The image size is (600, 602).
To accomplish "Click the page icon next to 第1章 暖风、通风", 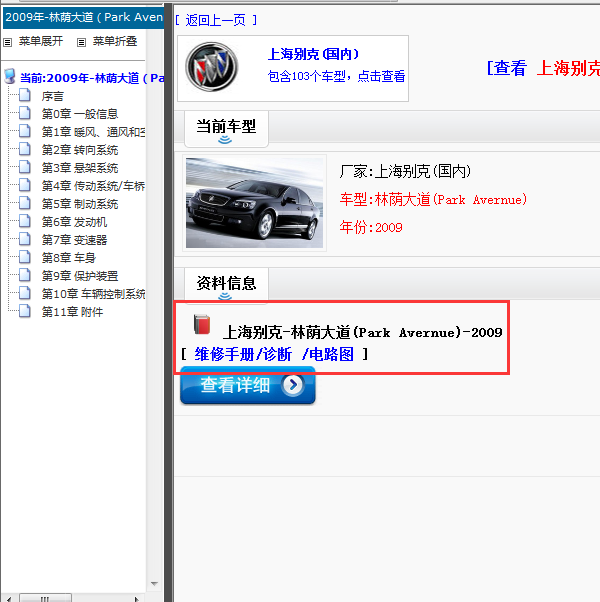I will [x=25, y=131].
